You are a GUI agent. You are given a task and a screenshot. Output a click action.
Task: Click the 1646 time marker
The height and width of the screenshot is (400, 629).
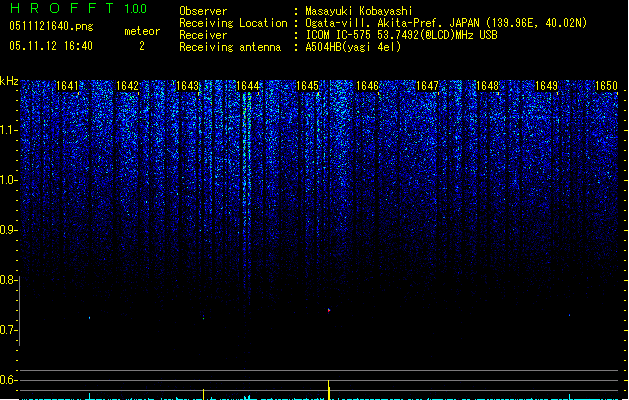point(367,86)
